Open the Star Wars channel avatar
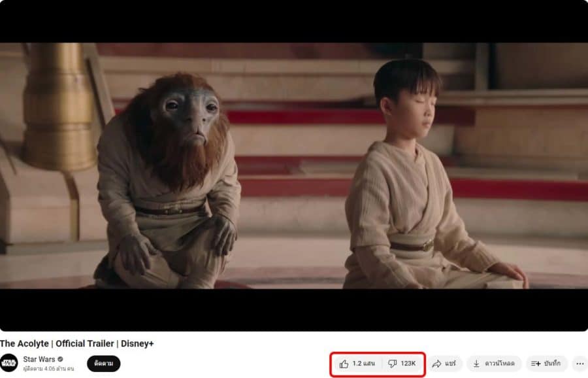 coord(9,363)
